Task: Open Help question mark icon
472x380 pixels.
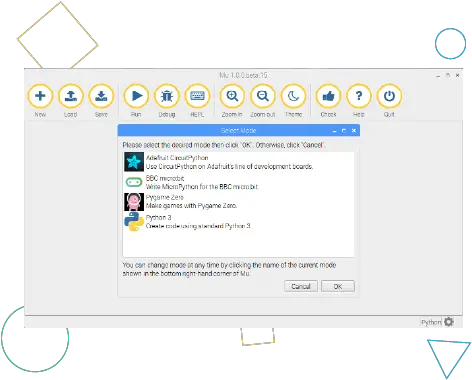Action: 359,96
